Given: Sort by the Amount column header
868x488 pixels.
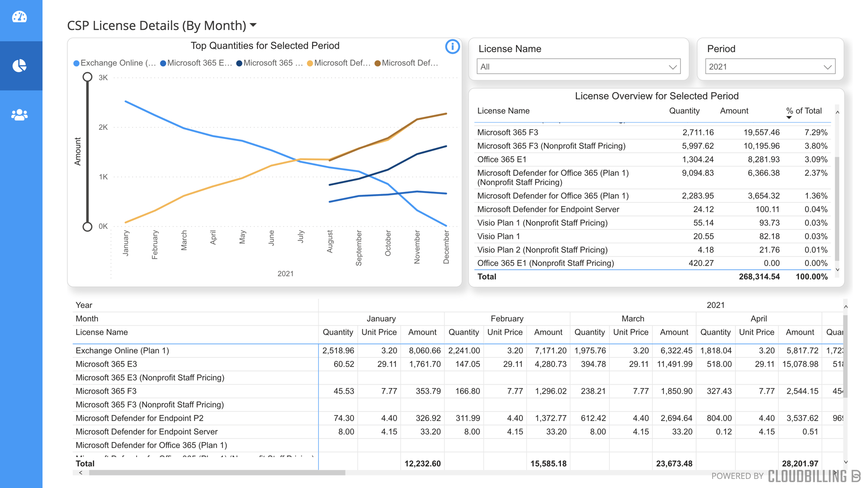Looking at the screenshot, I should [x=734, y=111].
